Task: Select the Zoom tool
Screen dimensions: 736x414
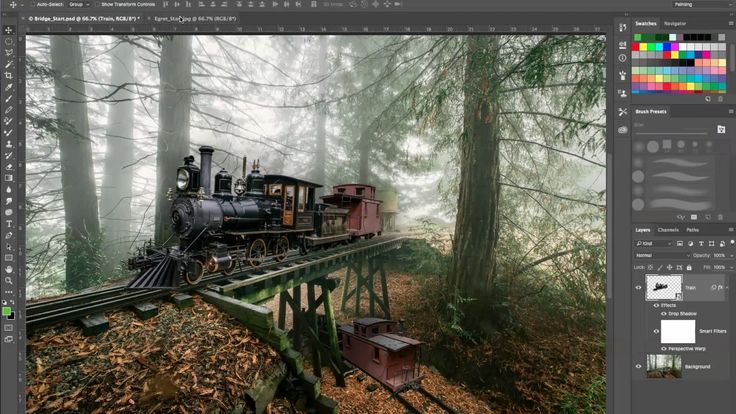Action: point(9,282)
